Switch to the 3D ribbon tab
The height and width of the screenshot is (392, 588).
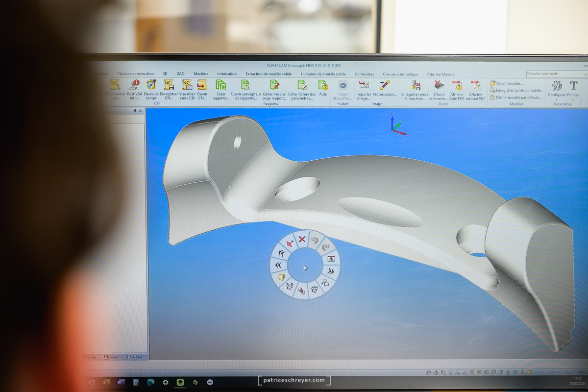pyautogui.click(x=165, y=74)
